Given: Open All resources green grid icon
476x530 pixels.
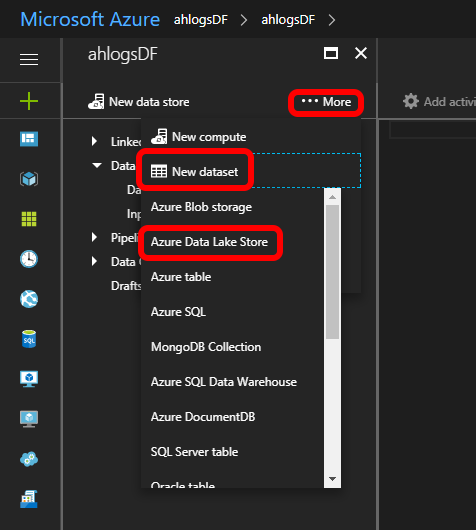Looking at the screenshot, I should click(29, 219).
